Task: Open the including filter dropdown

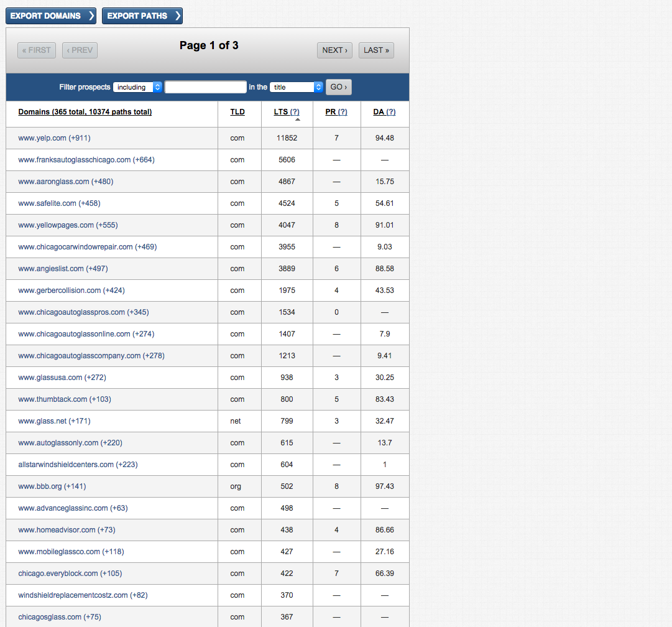Action: [137, 87]
